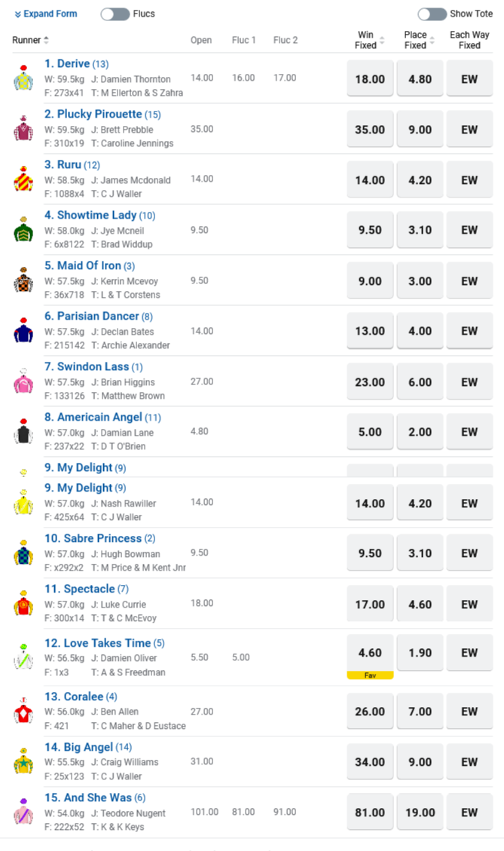Click the Each Way Fixed column header
Image resolution: width=504 pixels, height=851 pixels.
click(469, 40)
